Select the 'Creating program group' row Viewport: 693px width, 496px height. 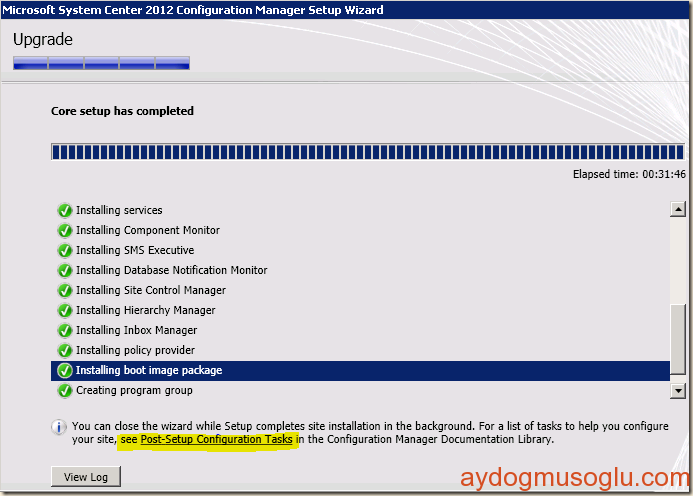tap(360, 390)
